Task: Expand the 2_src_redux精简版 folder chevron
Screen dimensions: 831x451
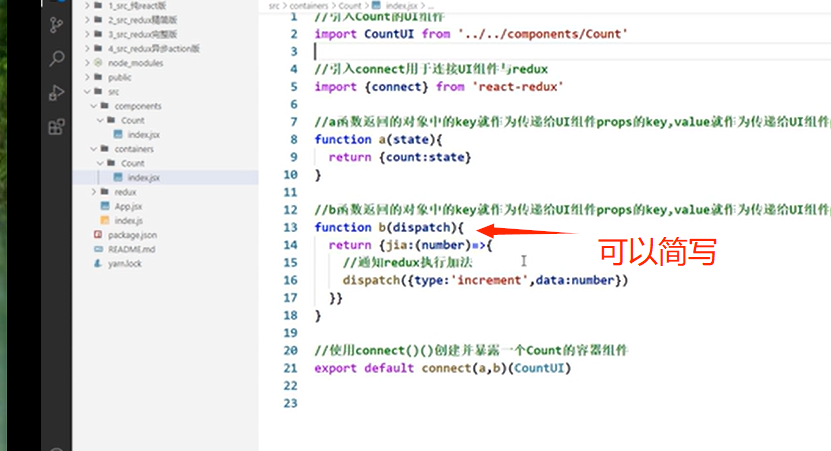Action: click(x=87, y=20)
